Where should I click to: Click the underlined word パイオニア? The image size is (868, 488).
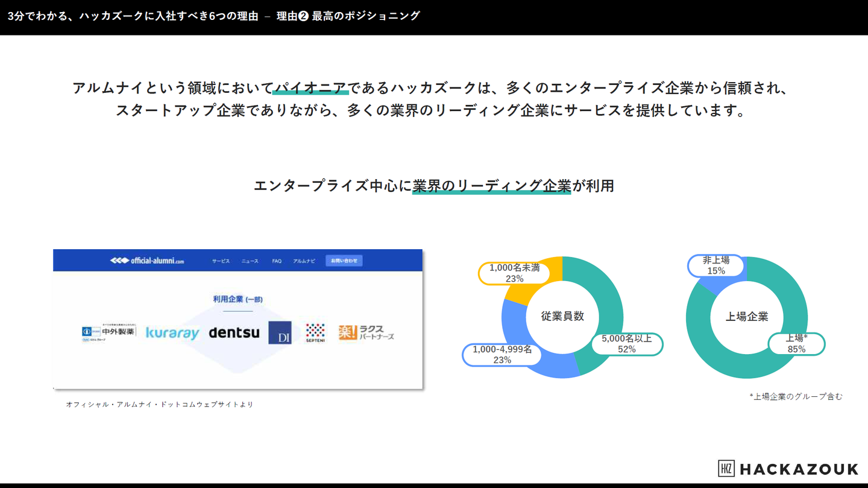(310, 88)
